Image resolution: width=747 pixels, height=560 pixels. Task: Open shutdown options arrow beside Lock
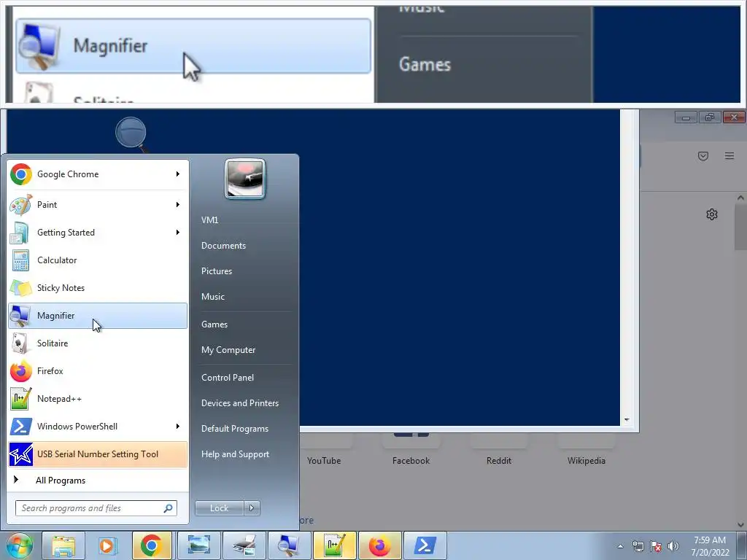252,508
